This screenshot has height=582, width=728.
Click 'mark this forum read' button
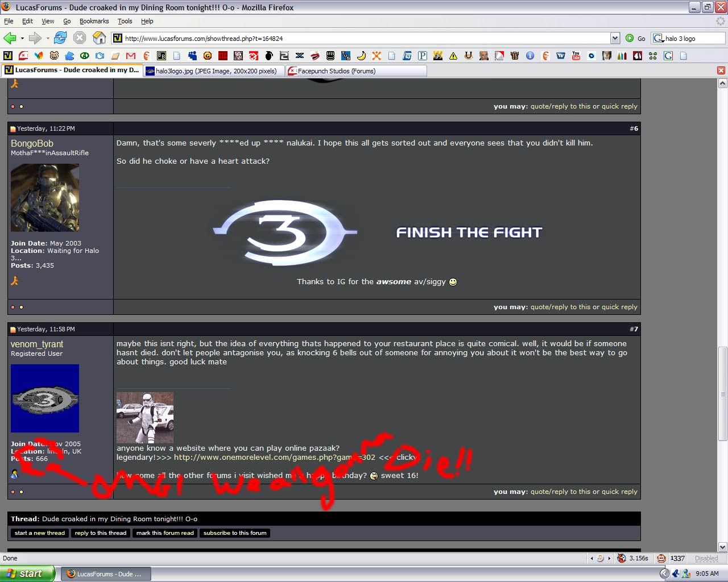coord(165,533)
